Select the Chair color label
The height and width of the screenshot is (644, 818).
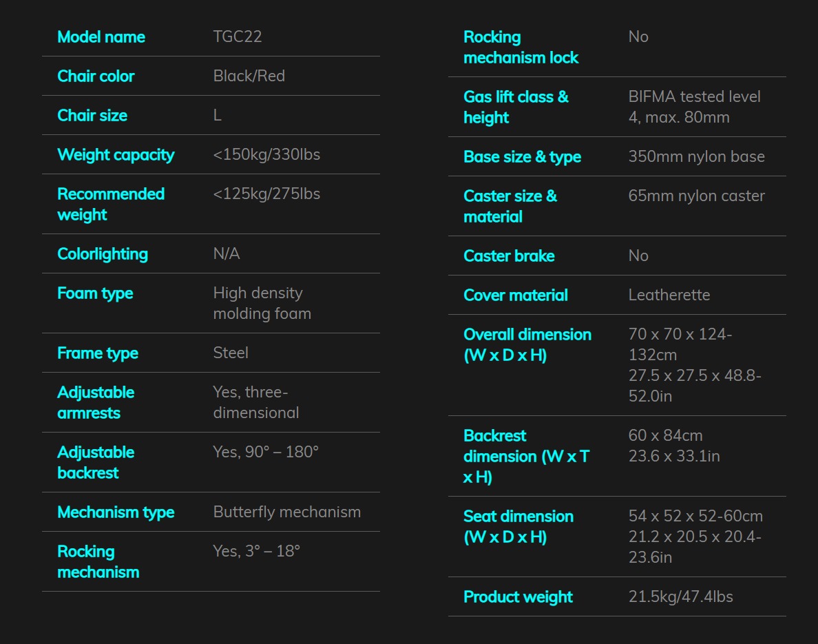tap(96, 76)
